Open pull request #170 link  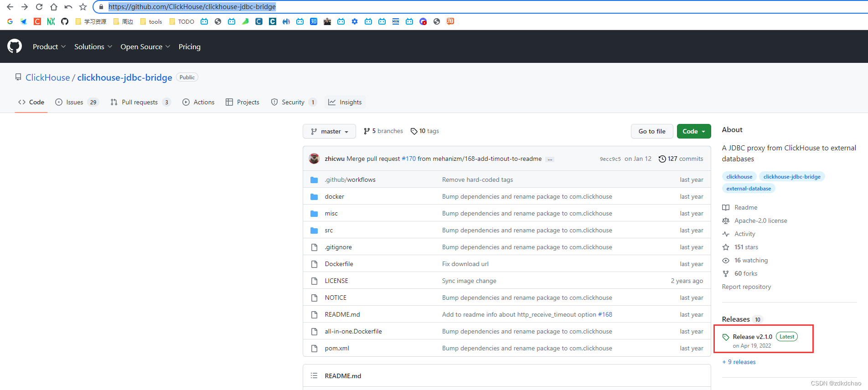408,159
